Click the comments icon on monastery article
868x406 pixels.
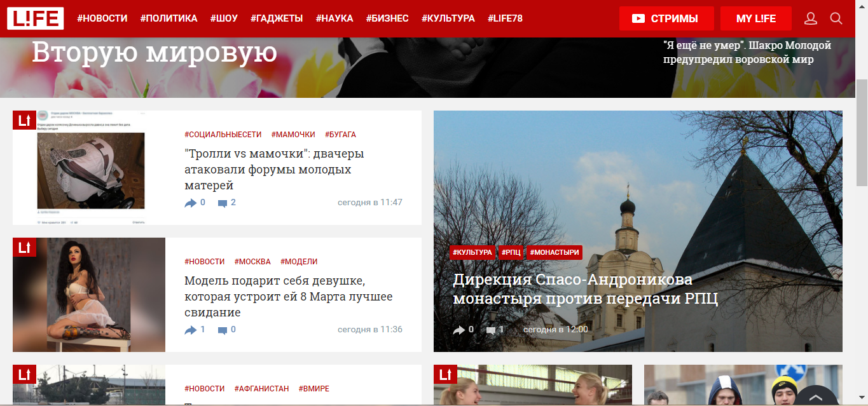[x=491, y=330]
